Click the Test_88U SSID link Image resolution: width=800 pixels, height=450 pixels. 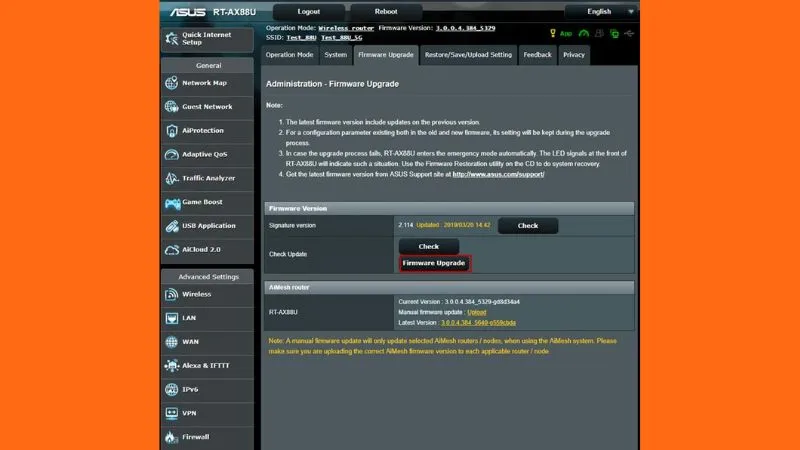[x=301, y=37]
